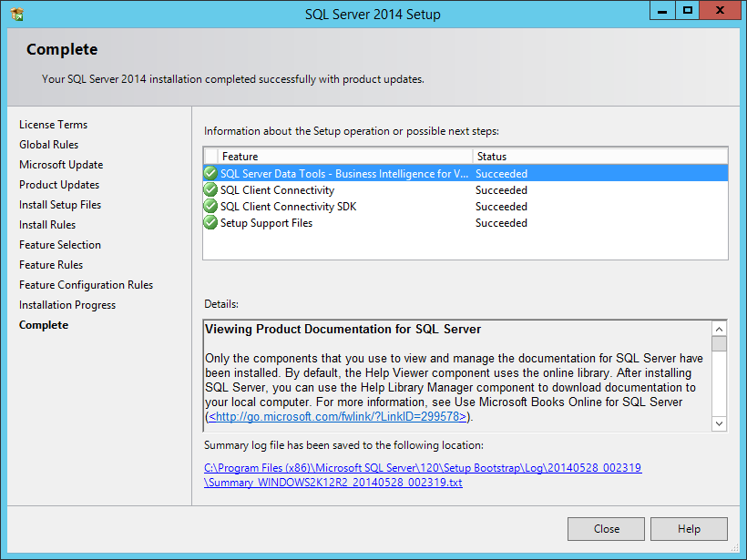The image size is (747, 560).
Task: Click the SQL Server setup icon in titlebar
Action: [x=16, y=14]
